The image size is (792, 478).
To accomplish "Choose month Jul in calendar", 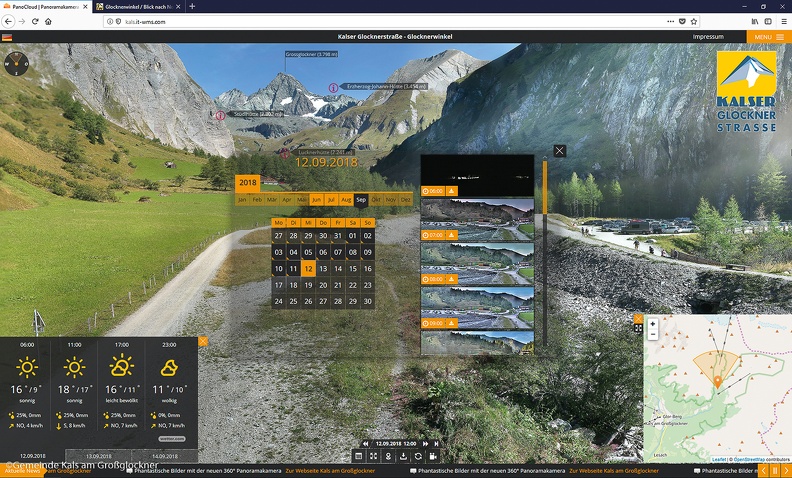I will (331, 200).
